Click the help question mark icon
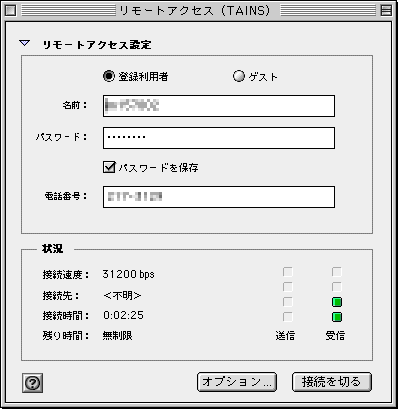Screen dimensions: 398x409 [32, 383]
